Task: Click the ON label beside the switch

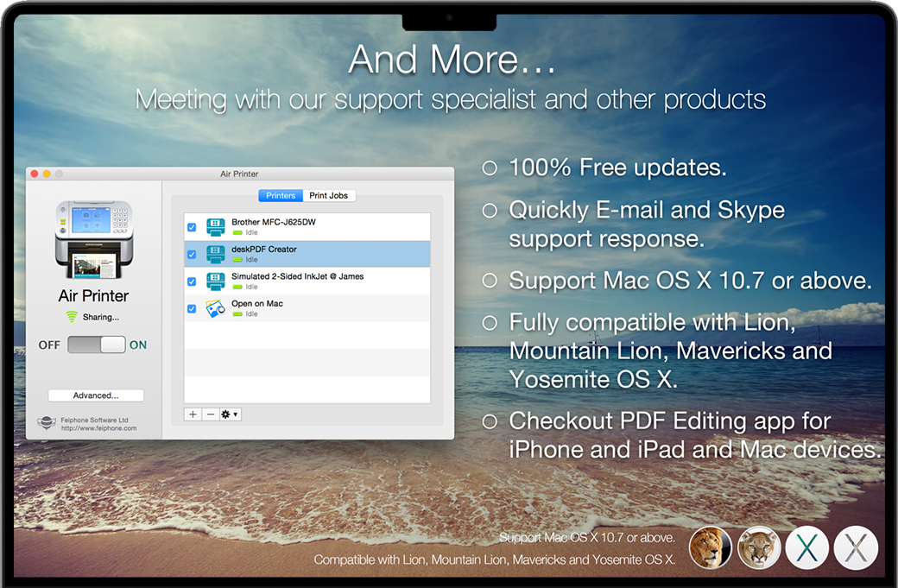Action: [138, 345]
